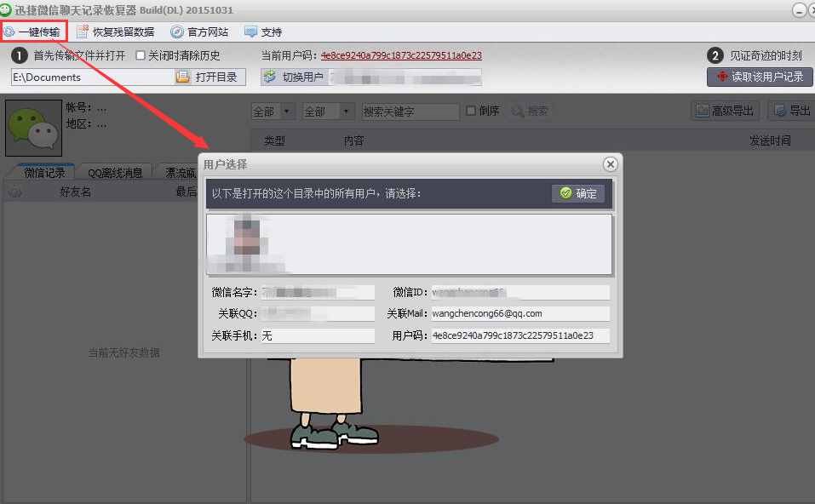The width and height of the screenshot is (815, 504).
Task: Click the switch-user arrows icon
Action: 270,77
